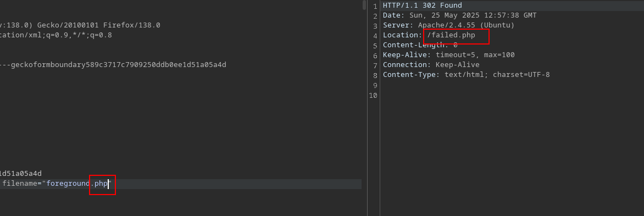This screenshot has height=216, width=644.
Task: Place cursor in the foreground.php filename value
Action: coord(76,184)
